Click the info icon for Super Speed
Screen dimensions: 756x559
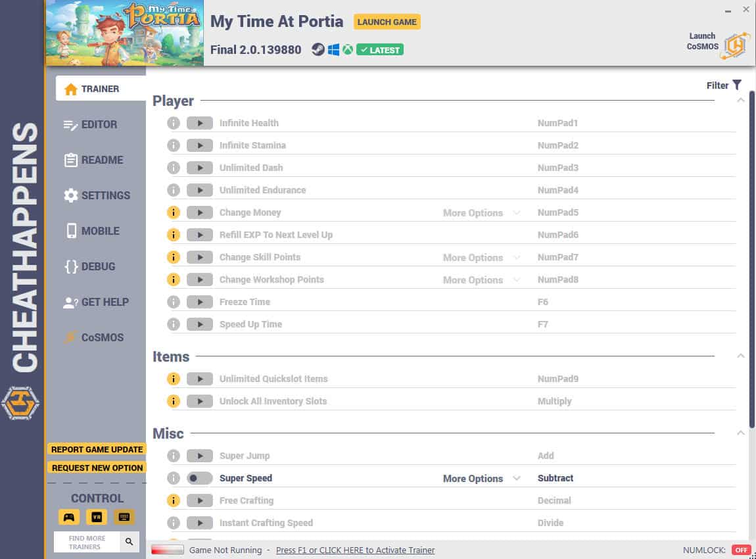(174, 478)
